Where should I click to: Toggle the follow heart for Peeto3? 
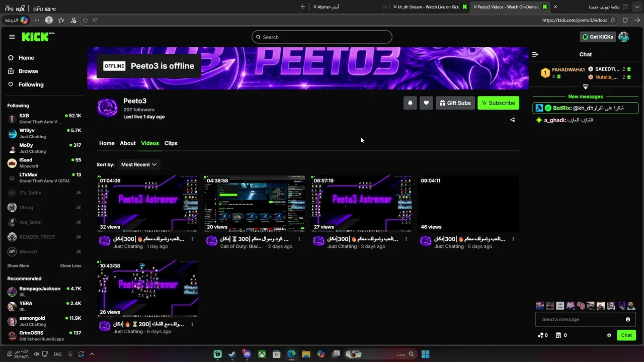tap(426, 103)
